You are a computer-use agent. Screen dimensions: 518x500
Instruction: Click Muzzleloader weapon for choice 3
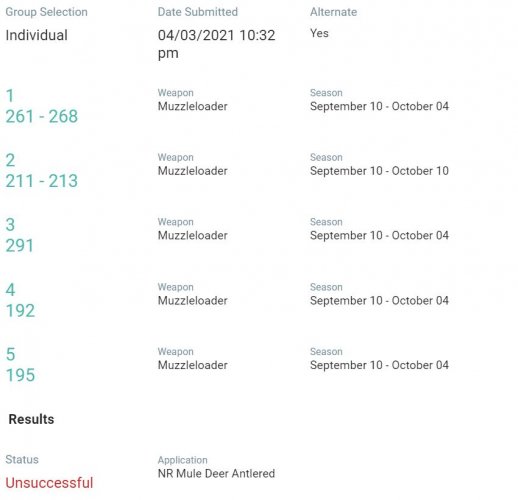point(193,235)
